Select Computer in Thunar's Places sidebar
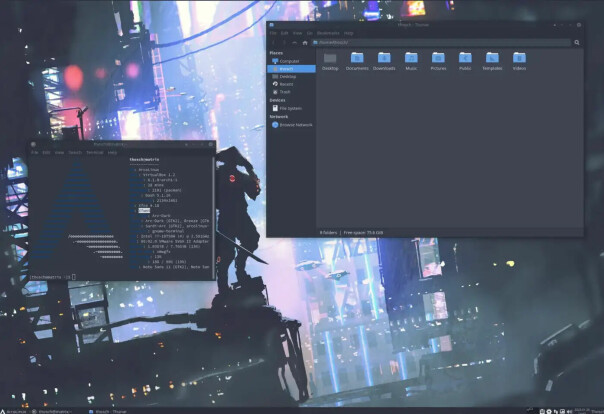 coord(291,61)
